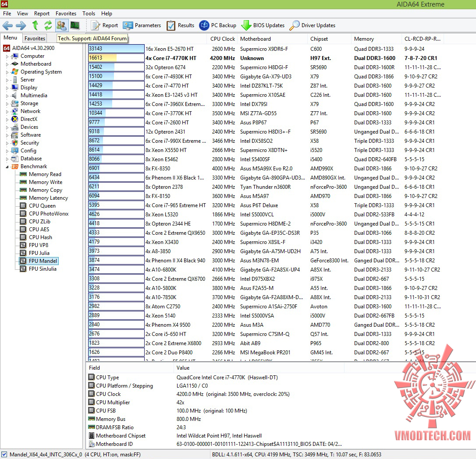Click the green Up arrow toolbar icon
The image size is (476, 459).
(35, 25)
